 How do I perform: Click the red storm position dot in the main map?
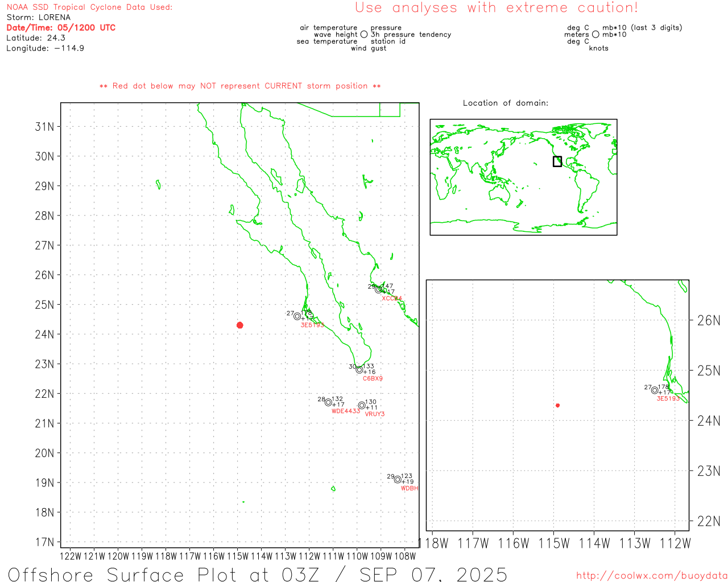[240, 325]
